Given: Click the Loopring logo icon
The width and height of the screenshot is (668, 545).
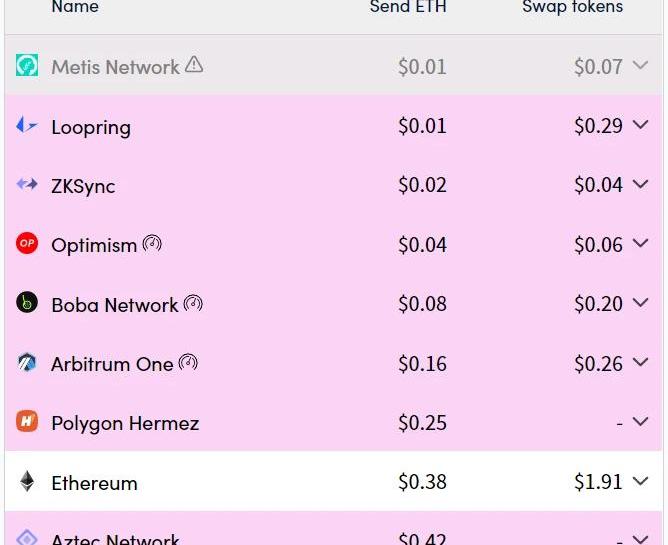Looking at the screenshot, I should [27, 125].
